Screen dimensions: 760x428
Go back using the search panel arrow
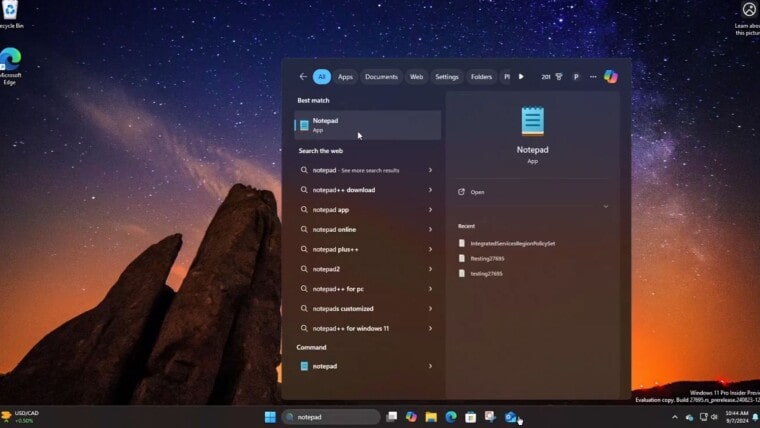(303, 77)
